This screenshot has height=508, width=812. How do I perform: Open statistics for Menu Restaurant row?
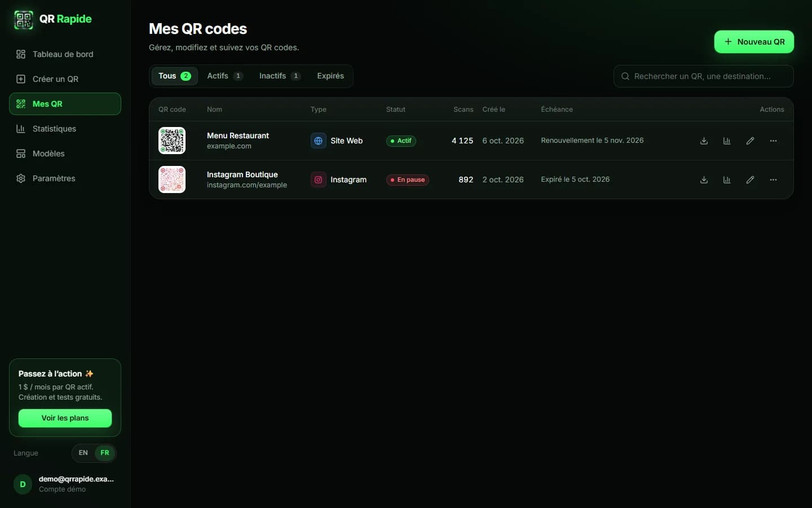[x=727, y=141]
